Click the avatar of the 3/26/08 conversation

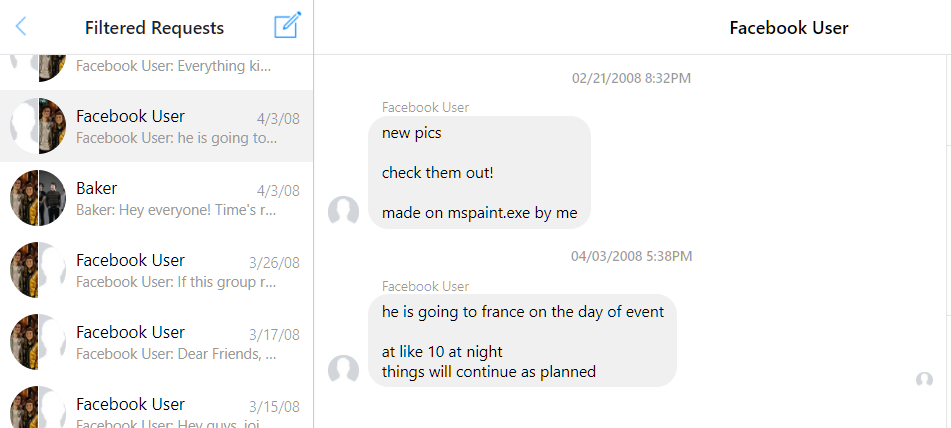pos(38,270)
